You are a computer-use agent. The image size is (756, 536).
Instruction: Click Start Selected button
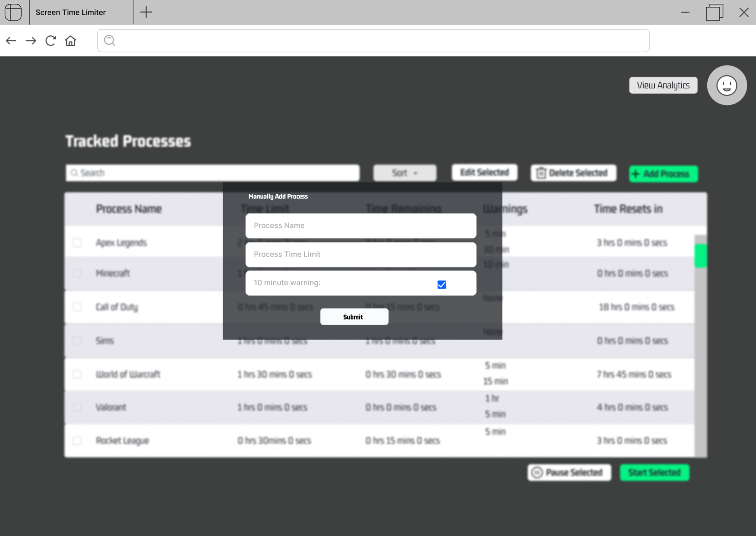[x=654, y=472]
